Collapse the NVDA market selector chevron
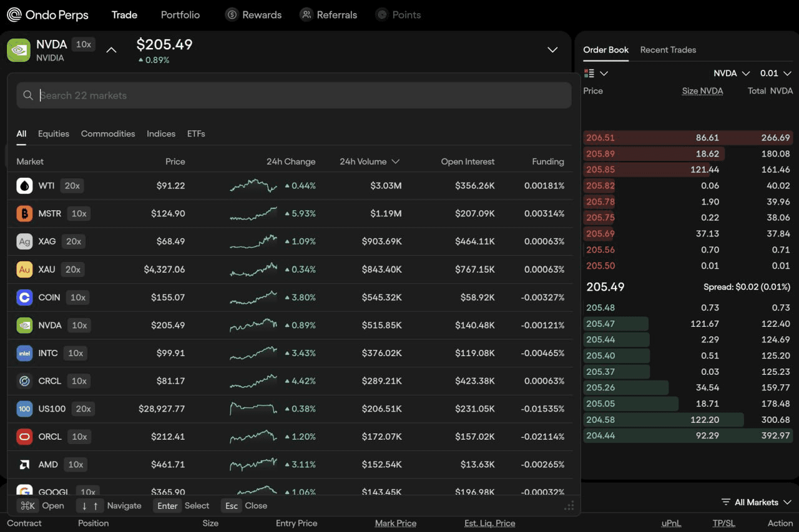This screenshot has width=799, height=532. coord(111,50)
